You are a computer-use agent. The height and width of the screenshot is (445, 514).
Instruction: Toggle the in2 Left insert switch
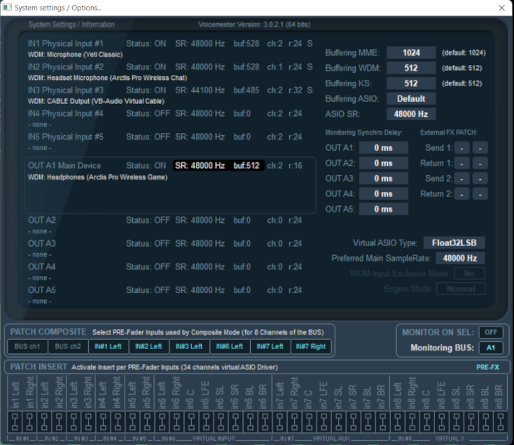44,421
